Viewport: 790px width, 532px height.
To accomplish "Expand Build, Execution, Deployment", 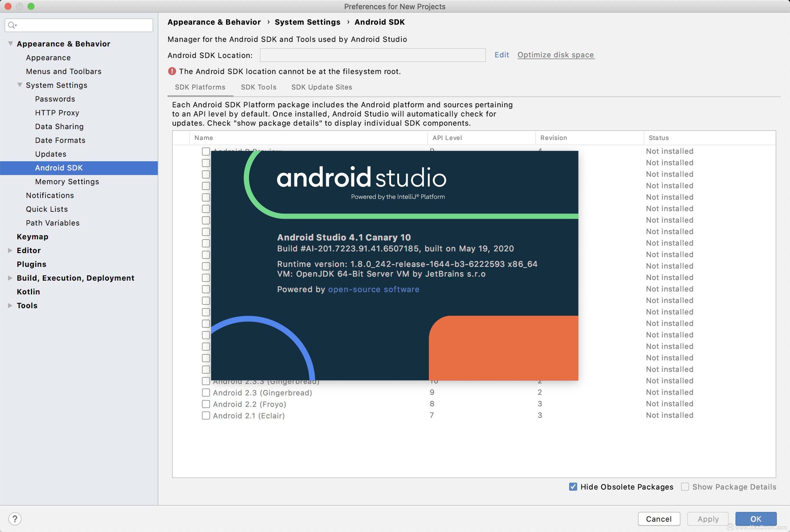I will point(10,278).
